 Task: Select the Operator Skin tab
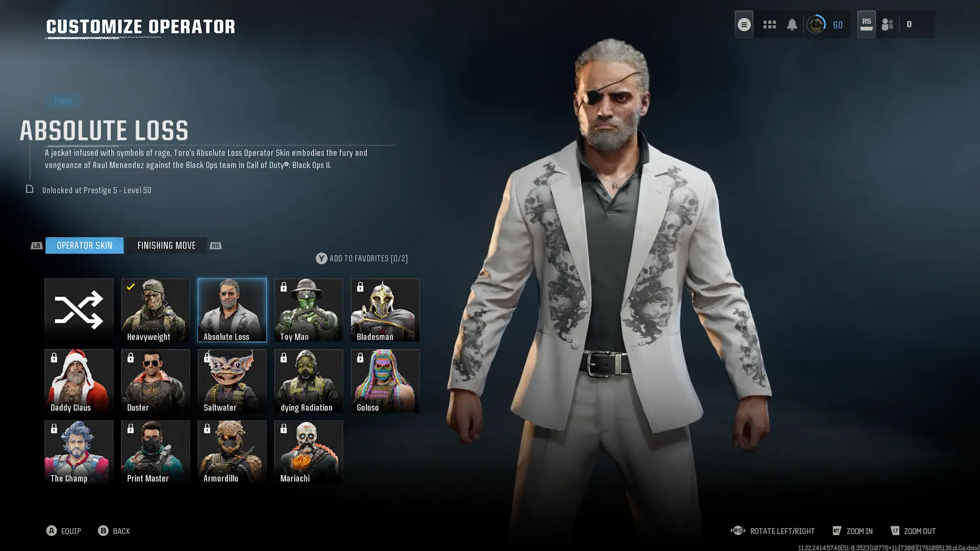pos(84,245)
